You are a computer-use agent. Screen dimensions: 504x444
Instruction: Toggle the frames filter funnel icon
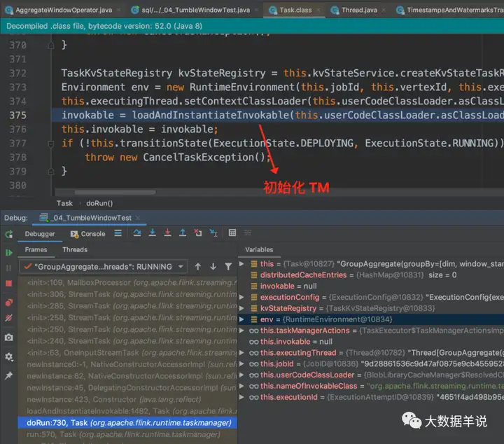coord(228,267)
